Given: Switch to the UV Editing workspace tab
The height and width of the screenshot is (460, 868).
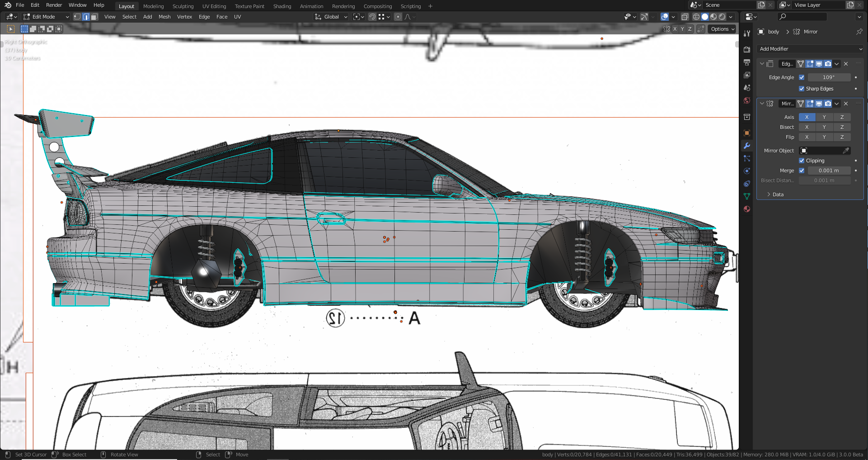Looking at the screenshot, I should pyautogui.click(x=214, y=6).
